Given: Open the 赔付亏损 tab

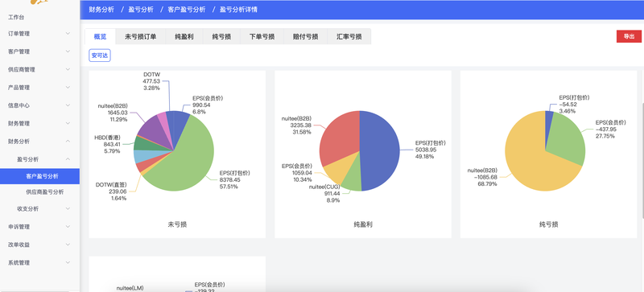Looking at the screenshot, I should point(306,36).
